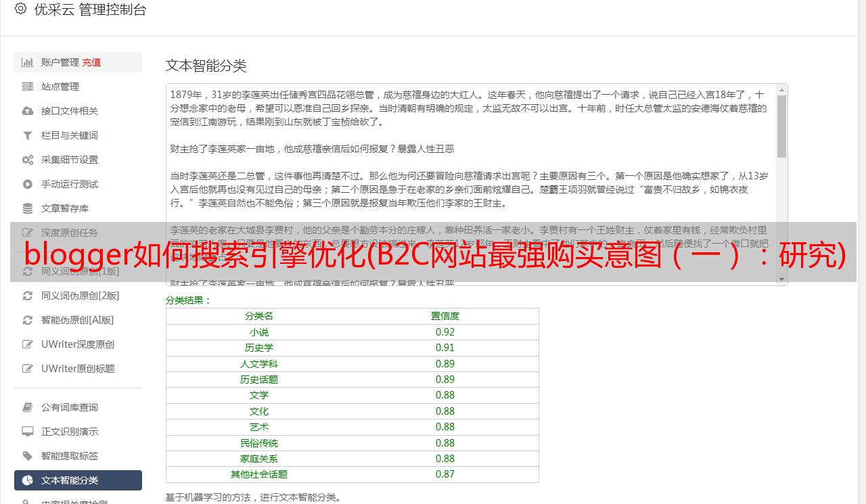Click the edit icon for UWriter原创标题
This screenshot has width=866, height=504.
coord(28,369)
